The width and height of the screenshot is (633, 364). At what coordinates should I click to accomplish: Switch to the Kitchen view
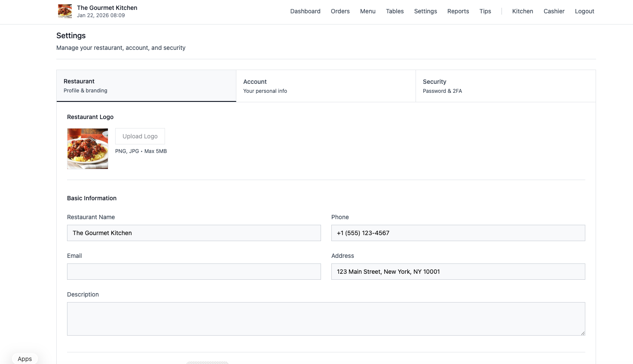click(522, 11)
